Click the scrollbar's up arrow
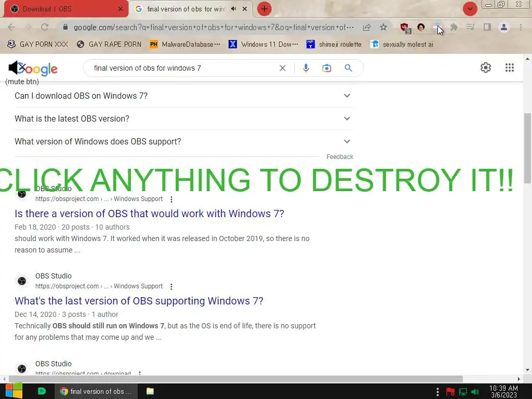 tap(527, 59)
